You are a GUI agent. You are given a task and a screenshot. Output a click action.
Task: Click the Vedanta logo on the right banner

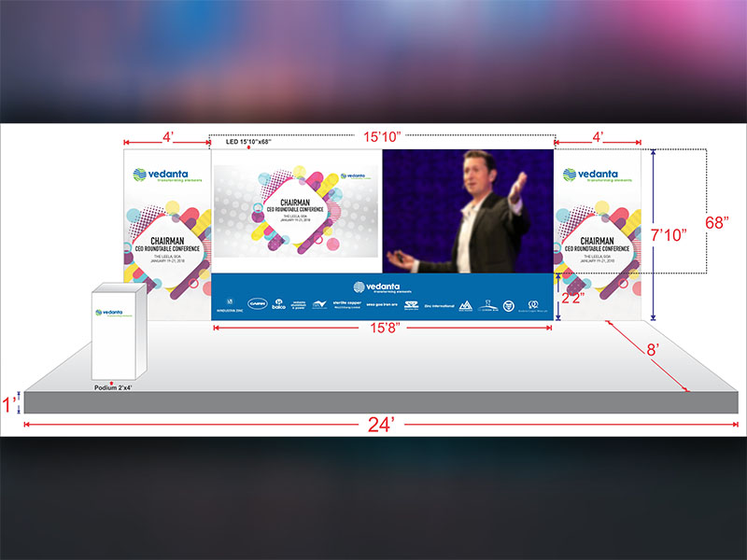coord(598,176)
